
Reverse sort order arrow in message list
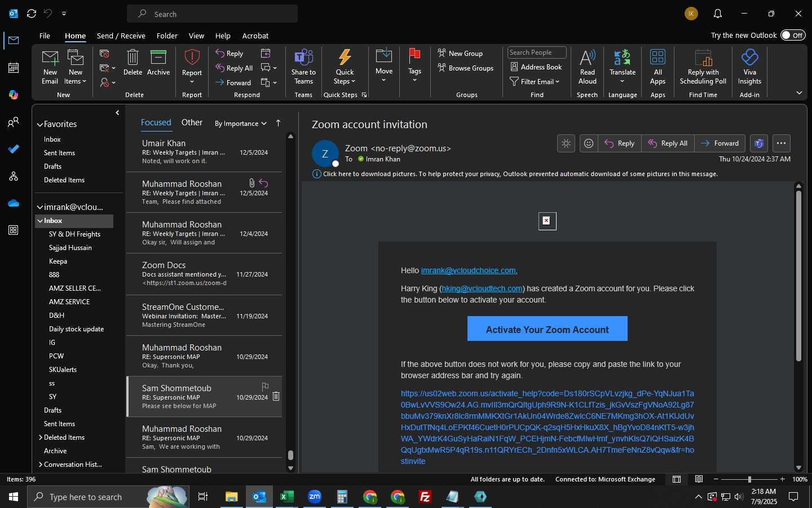[x=278, y=123]
